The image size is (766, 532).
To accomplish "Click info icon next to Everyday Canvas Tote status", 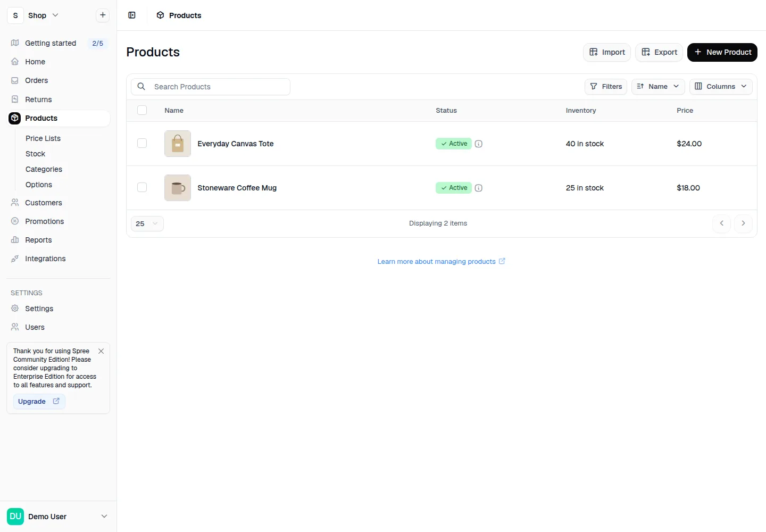I will click(479, 144).
